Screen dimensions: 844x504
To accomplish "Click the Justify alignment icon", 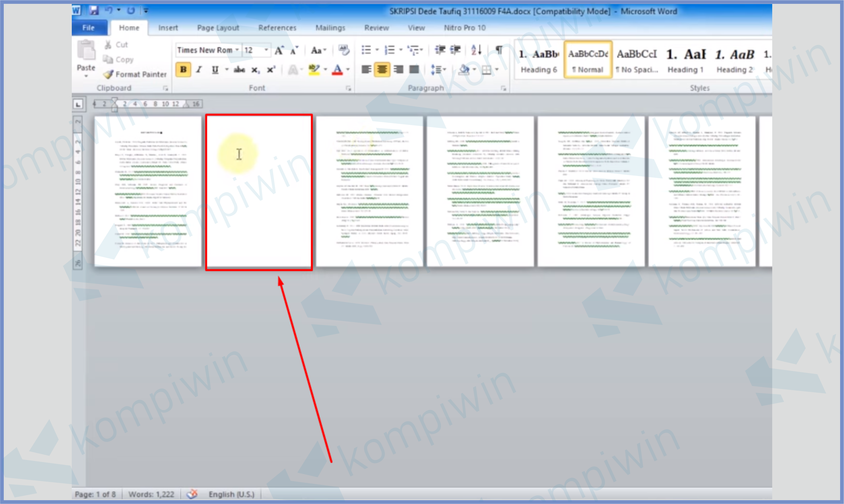I will click(414, 70).
